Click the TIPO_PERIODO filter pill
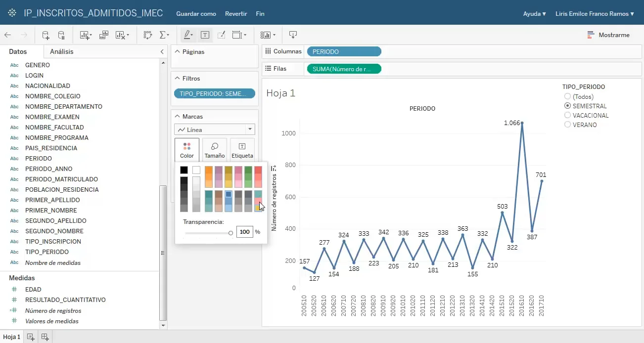The width and height of the screenshot is (644, 343). 215,93
